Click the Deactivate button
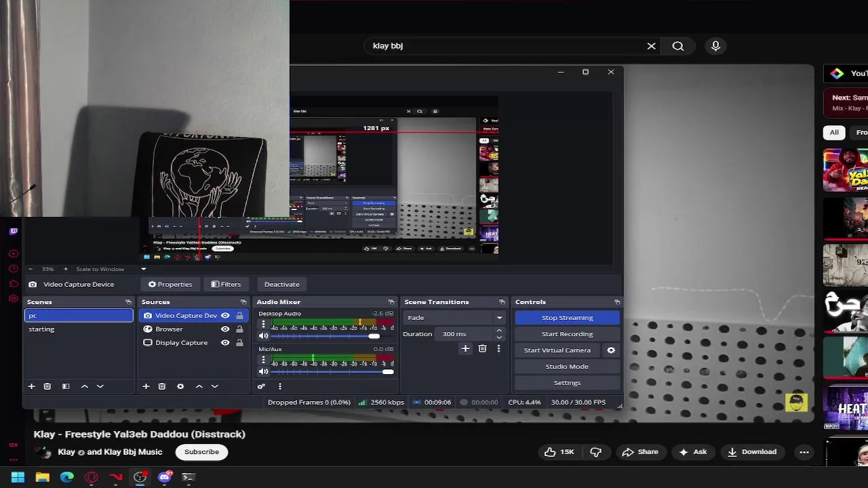The height and width of the screenshot is (488, 868). tap(282, 285)
